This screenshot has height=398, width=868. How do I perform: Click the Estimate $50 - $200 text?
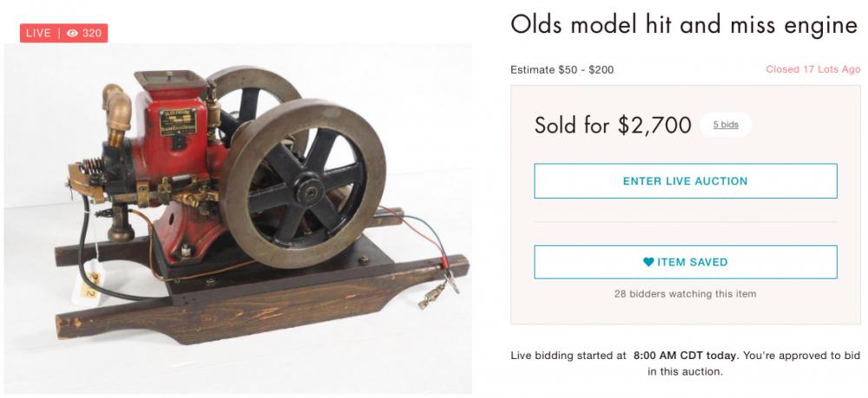pyautogui.click(x=562, y=69)
